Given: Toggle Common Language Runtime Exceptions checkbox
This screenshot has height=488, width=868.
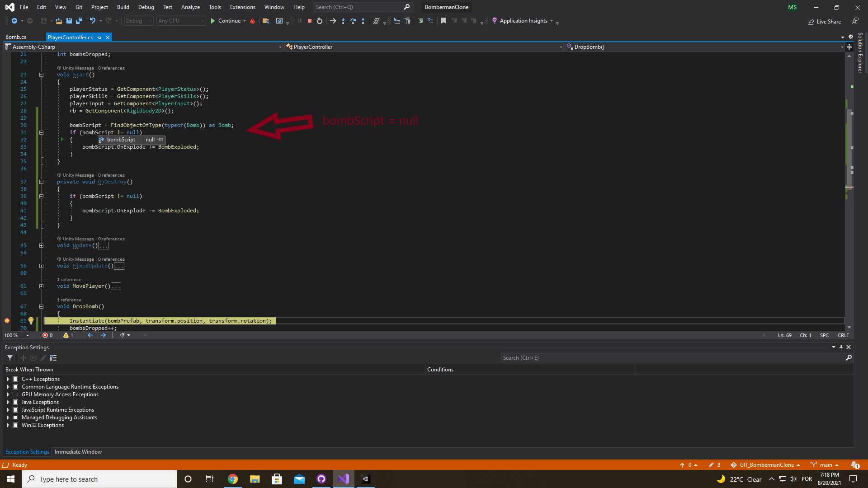Looking at the screenshot, I should (15, 387).
